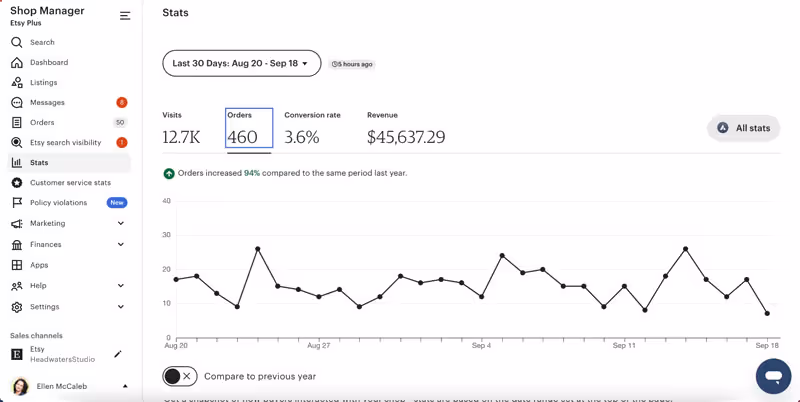This screenshot has height=402, width=800.
Task: Toggle Compare to previous year switch
Action: 180,376
